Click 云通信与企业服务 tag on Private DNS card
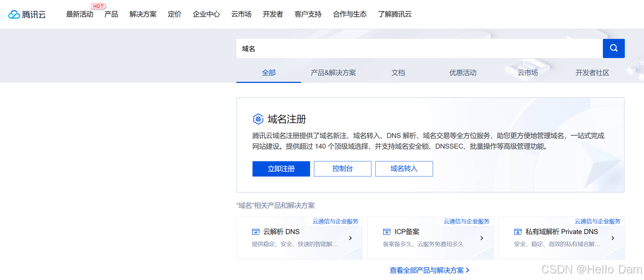Viewport: 644px width, 280px height. click(598, 221)
